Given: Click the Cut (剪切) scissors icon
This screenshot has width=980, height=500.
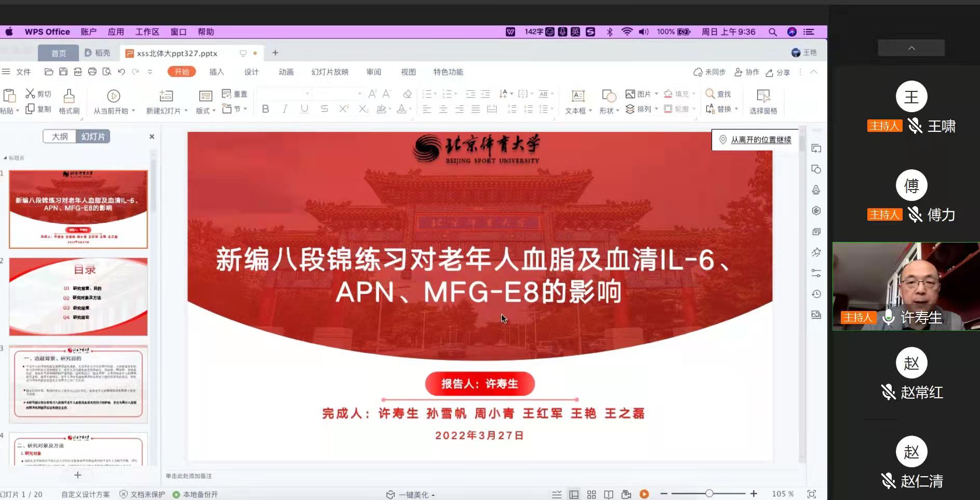Looking at the screenshot, I should [x=31, y=93].
